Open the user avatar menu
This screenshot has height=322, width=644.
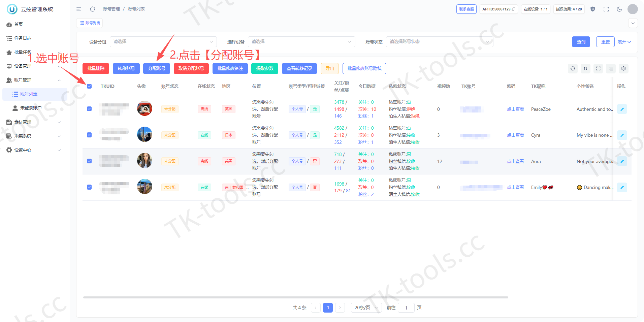pos(633,9)
